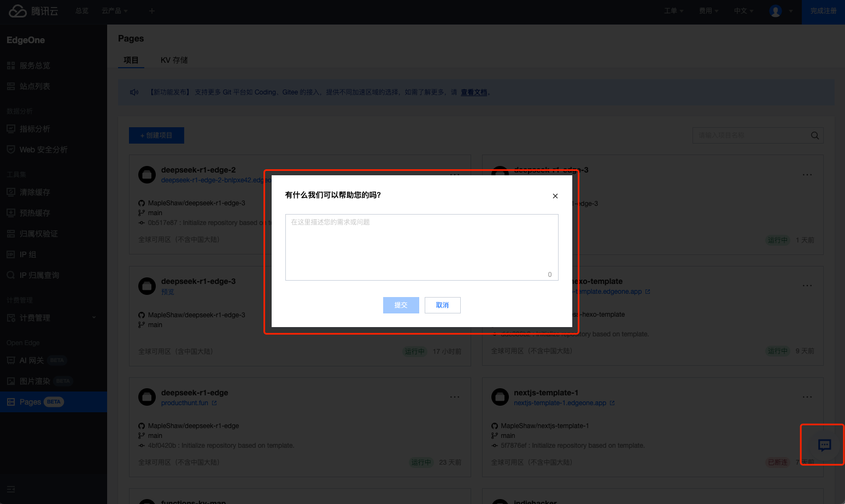Open the user avatar account menu
The image size is (845, 504).
click(x=776, y=11)
